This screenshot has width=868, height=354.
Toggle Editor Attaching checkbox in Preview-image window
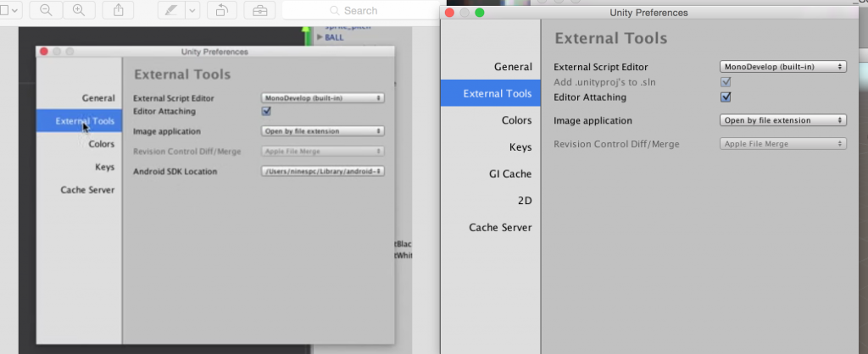coord(266,111)
